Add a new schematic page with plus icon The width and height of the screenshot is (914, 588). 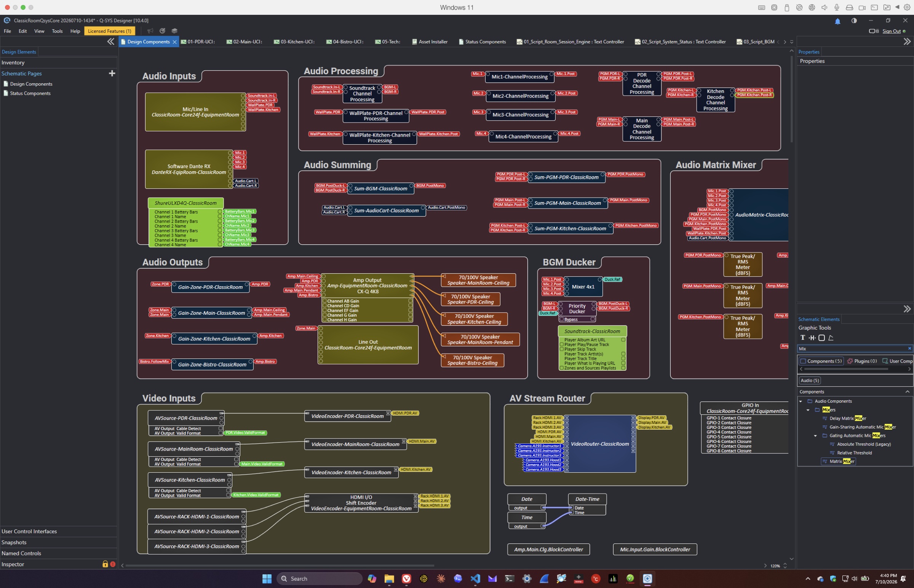coord(112,73)
